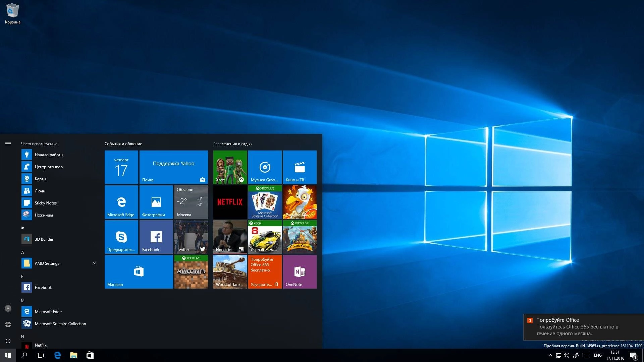Open Action Center notification icon
This screenshot has height=362, width=644.
pos(634,355)
